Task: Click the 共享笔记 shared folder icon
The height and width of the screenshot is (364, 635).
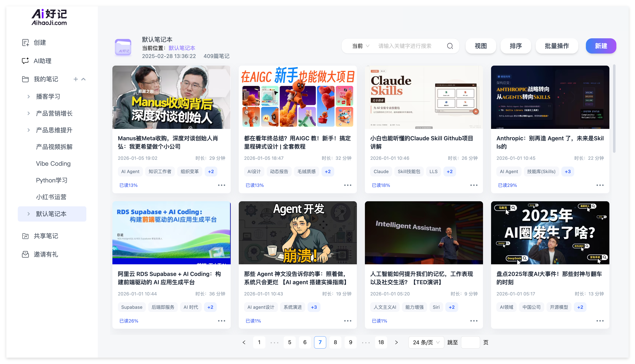Action: pyautogui.click(x=25, y=236)
